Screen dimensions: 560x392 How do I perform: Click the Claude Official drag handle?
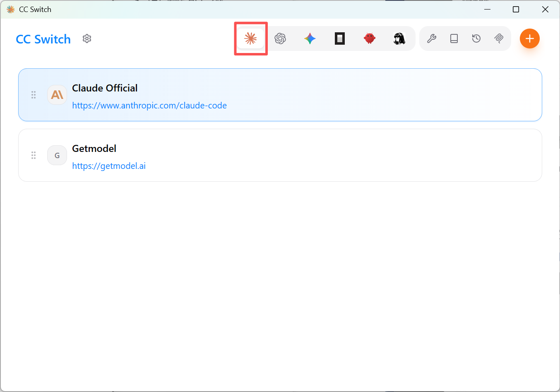click(34, 95)
